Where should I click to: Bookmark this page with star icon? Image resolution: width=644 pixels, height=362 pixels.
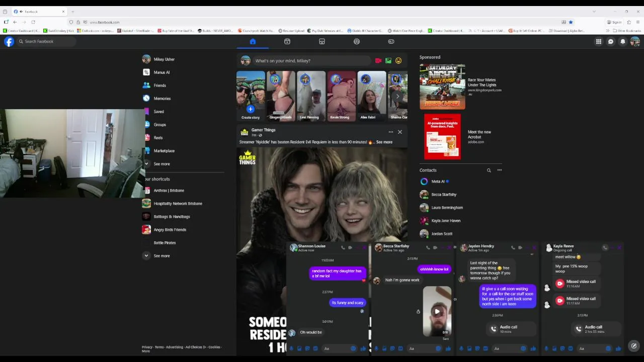(x=571, y=22)
